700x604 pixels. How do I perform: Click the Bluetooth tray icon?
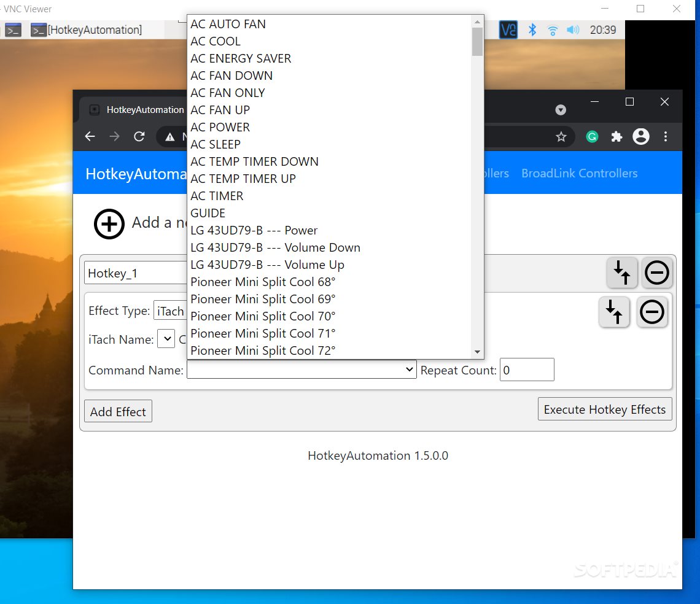[x=532, y=30]
